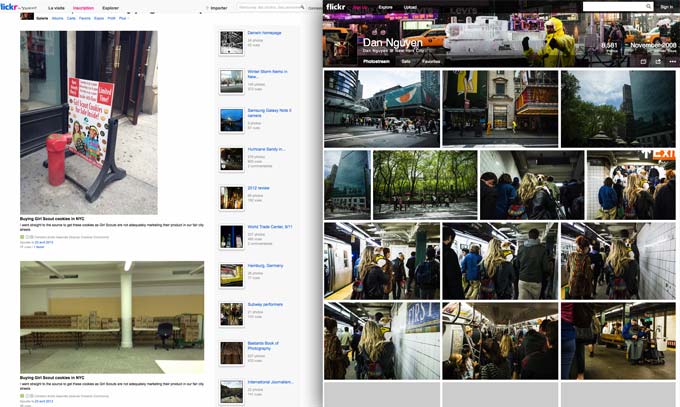Open the 'Subway performers' album link
Screen dimensions: 680x407
coord(265,304)
